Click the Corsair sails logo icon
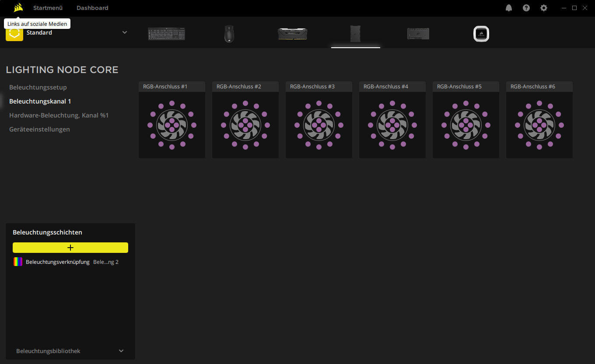This screenshot has width=595, height=364. 18,8
